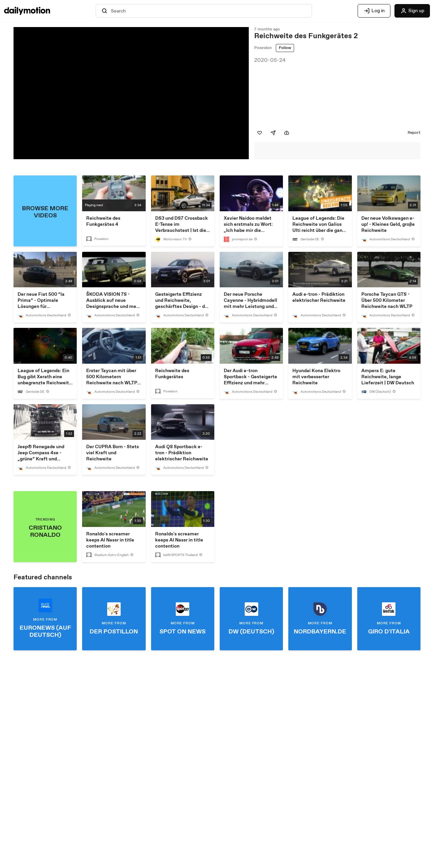This screenshot has width=434, height=868.
Task: Open Stadium Astro Ronaldo's screamer thumbnail
Action: point(114,509)
